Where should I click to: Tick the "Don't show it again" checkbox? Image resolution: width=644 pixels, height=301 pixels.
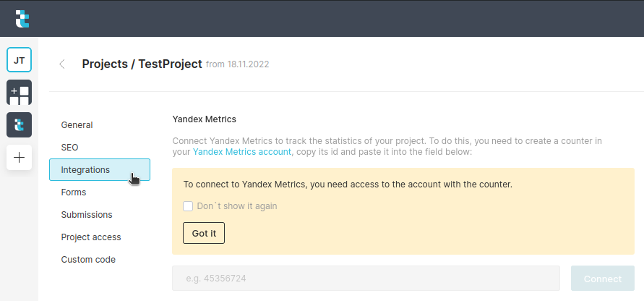point(188,206)
